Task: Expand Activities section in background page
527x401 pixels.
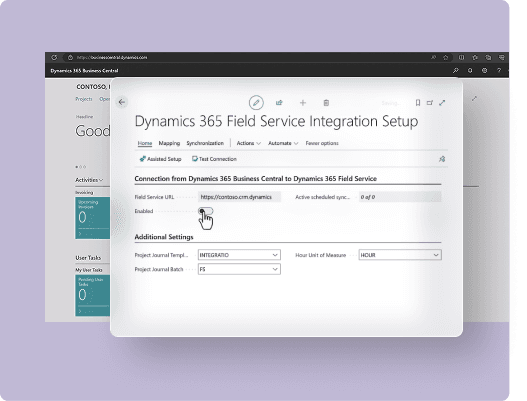Action: point(89,180)
